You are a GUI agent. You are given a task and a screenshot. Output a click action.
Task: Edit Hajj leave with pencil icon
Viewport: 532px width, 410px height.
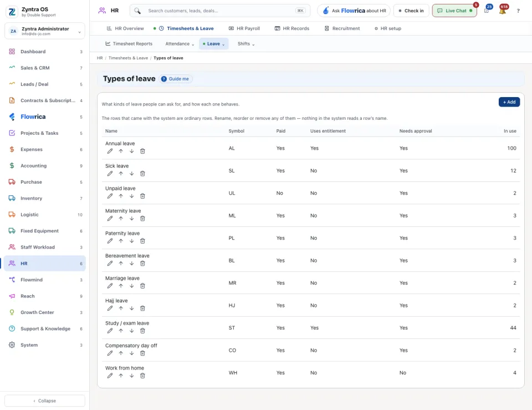coord(110,308)
